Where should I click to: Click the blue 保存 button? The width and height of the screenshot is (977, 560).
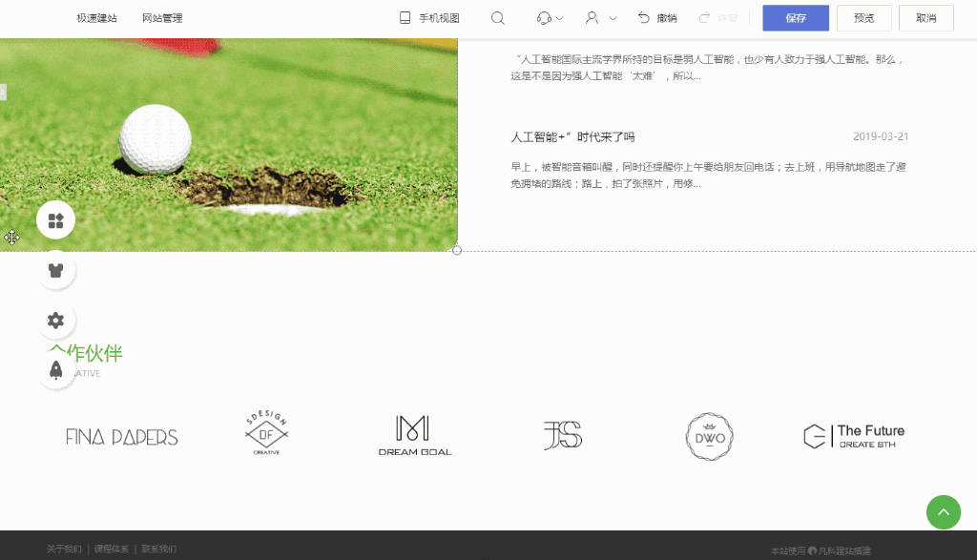pyautogui.click(x=796, y=18)
